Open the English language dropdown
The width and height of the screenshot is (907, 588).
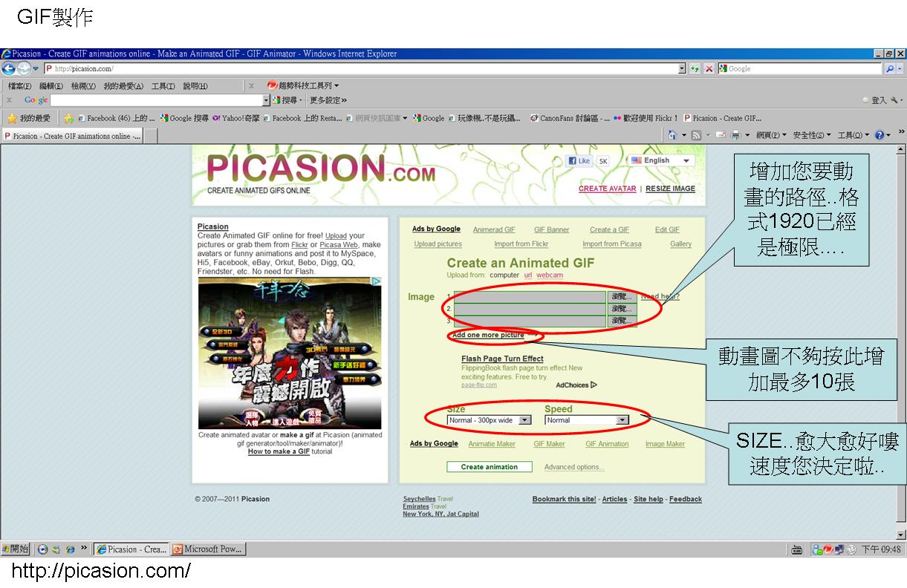tap(660, 160)
